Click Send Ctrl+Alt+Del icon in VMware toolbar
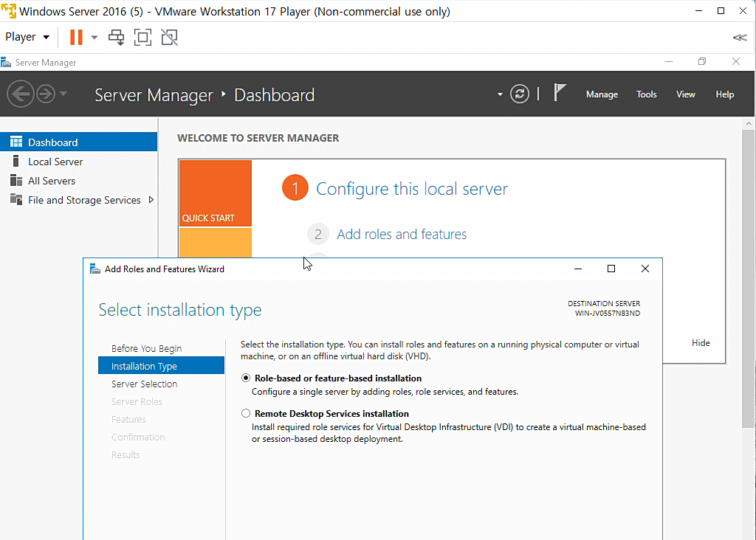 click(116, 37)
